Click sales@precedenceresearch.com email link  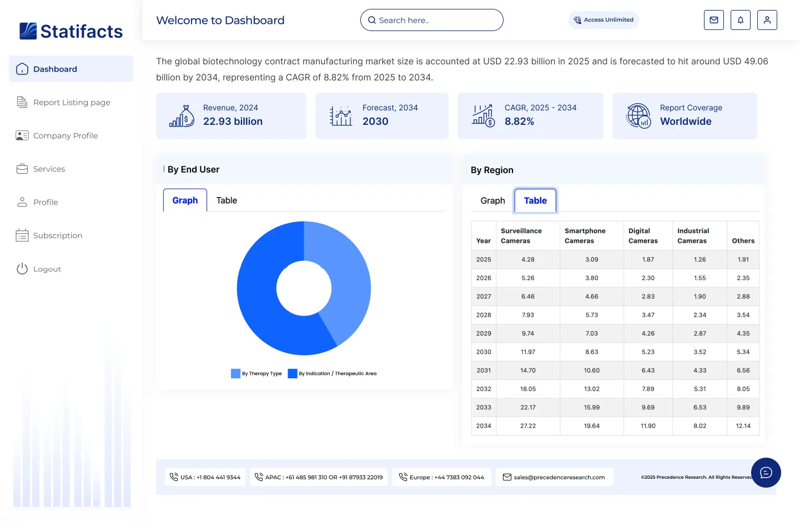tap(555, 477)
